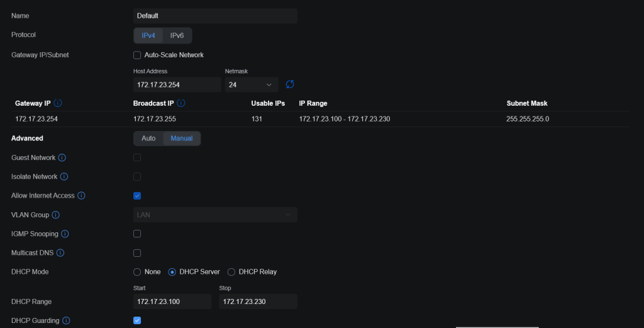Click the DHCP Range Stop field
The image size is (644, 328).
coord(258,302)
